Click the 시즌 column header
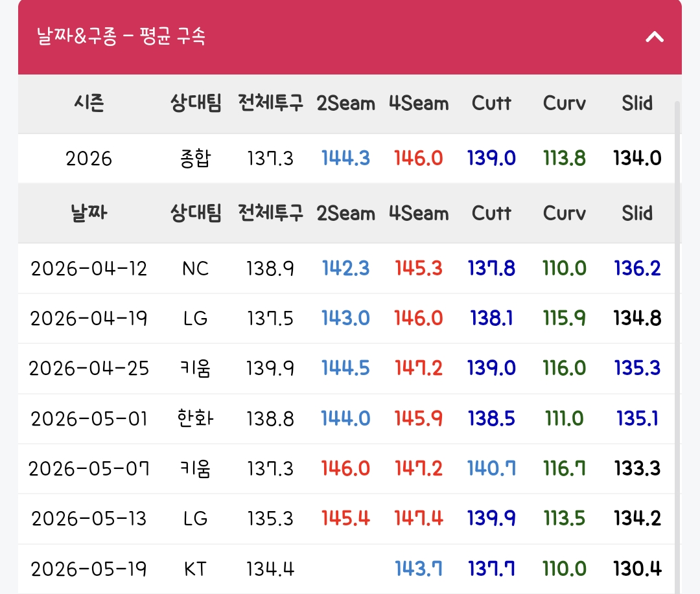The height and width of the screenshot is (594, 700). click(x=89, y=103)
